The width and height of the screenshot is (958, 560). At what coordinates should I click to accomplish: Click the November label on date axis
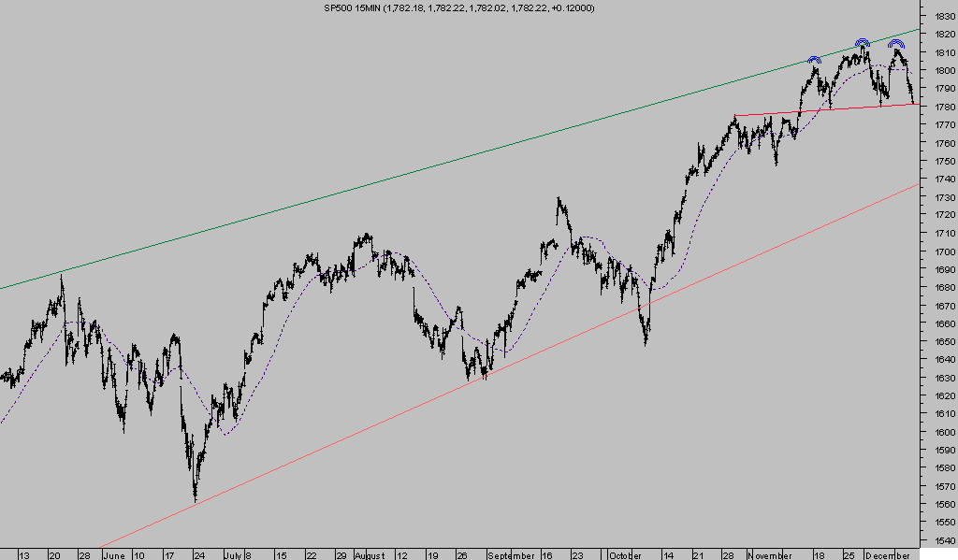[769, 554]
